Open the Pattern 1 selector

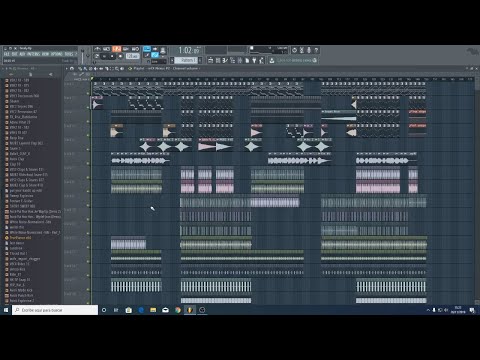(x=187, y=60)
